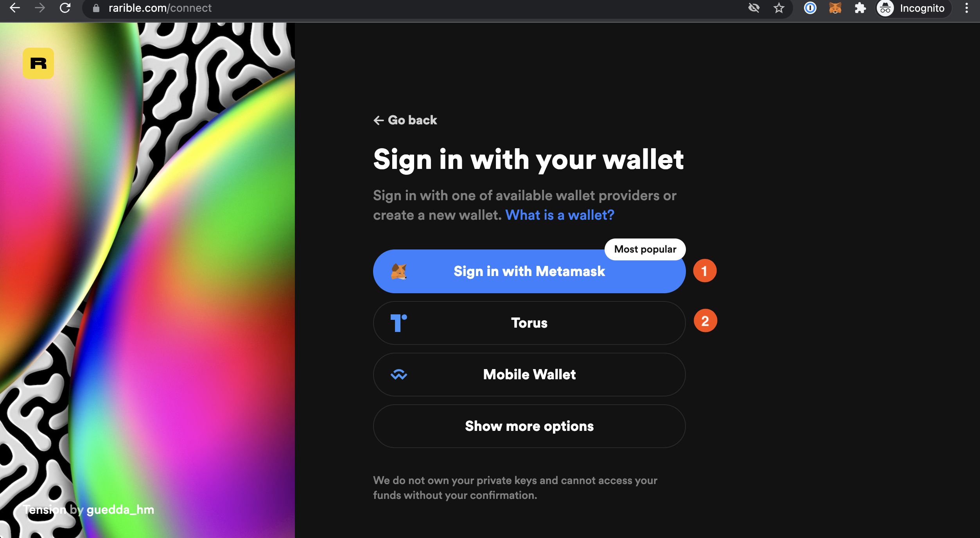Click the WalletConnect icon for Mobile Wallet
The image size is (980, 538).
399,375
